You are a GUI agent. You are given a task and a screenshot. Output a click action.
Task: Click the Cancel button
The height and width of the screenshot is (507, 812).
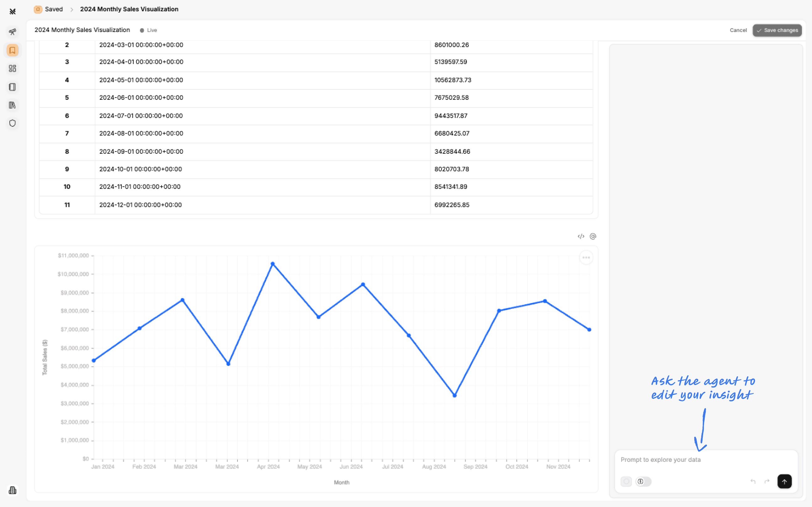[x=738, y=30]
